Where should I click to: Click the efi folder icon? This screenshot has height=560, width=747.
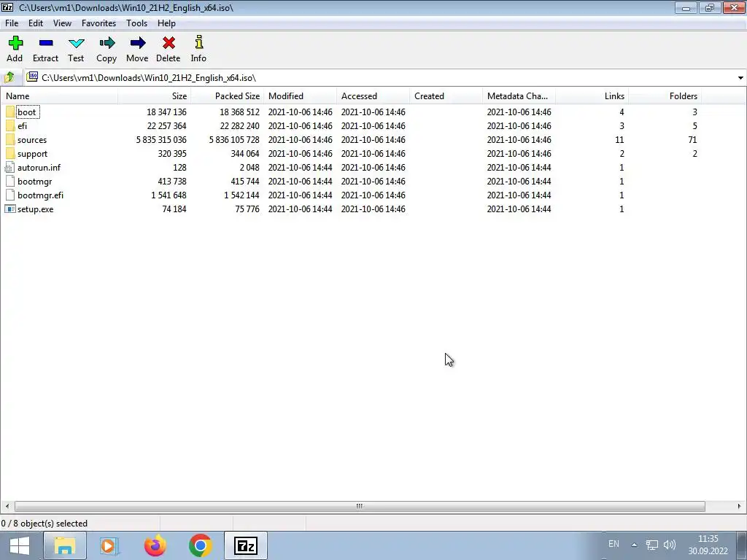click(10, 125)
